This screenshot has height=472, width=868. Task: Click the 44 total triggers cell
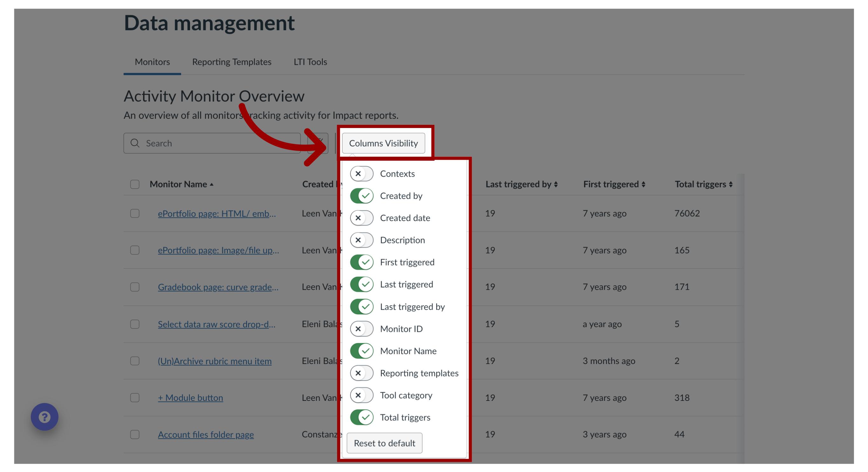click(x=679, y=434)
